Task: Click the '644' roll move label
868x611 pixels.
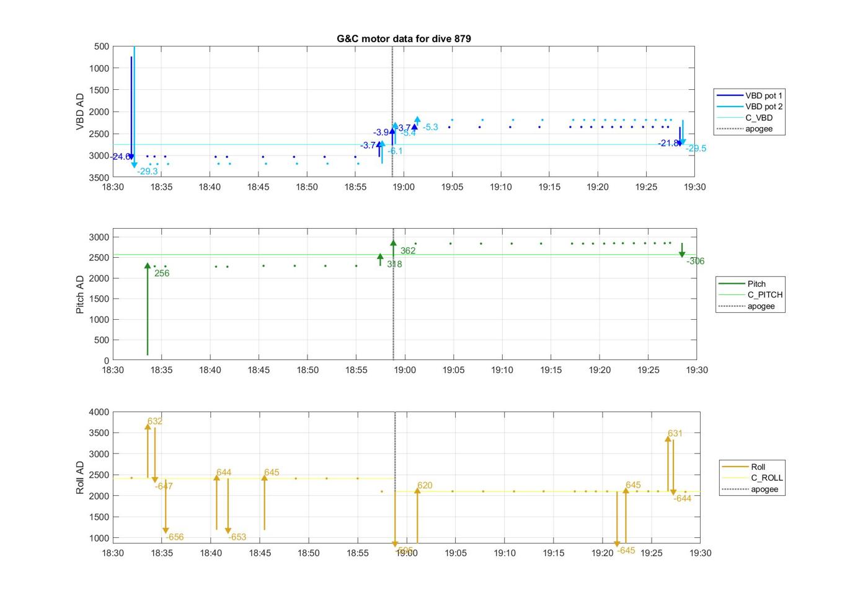Action: coord(224,472)
